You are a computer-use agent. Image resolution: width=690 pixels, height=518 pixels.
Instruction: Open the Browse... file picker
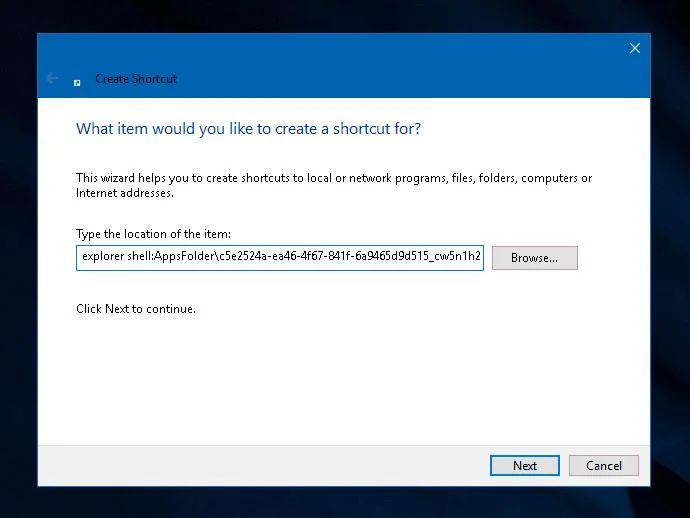click(x=535, y=258)
